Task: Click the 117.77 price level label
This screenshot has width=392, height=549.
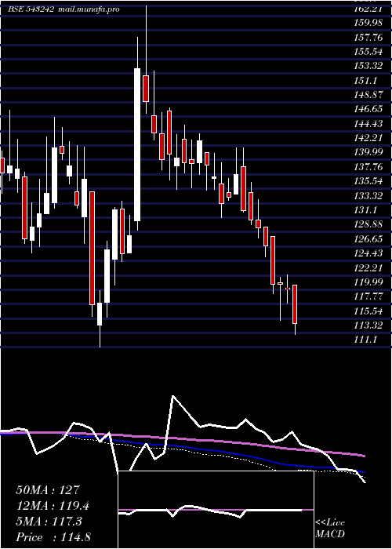Action: click(x=368, y=296)
